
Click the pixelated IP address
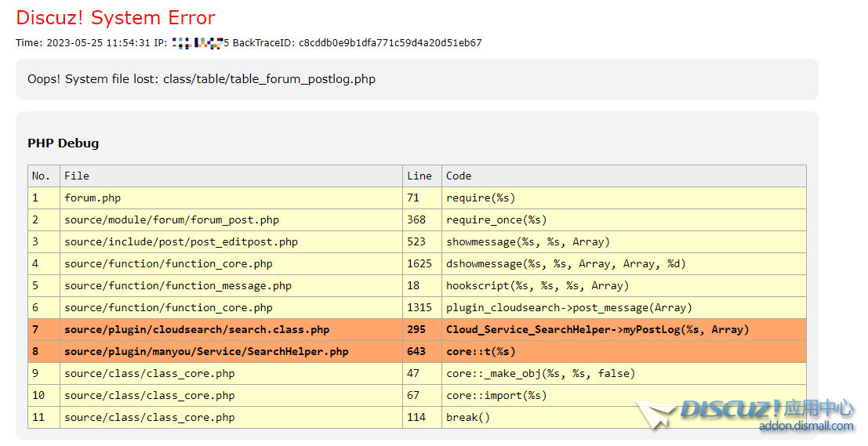tap(198, 43)
